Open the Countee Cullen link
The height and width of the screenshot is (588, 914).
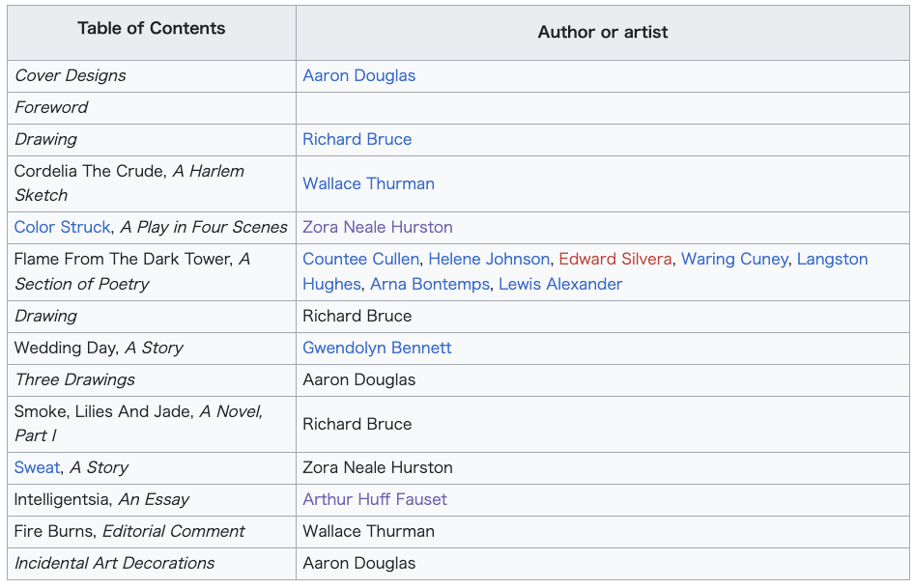click(360, 259)
